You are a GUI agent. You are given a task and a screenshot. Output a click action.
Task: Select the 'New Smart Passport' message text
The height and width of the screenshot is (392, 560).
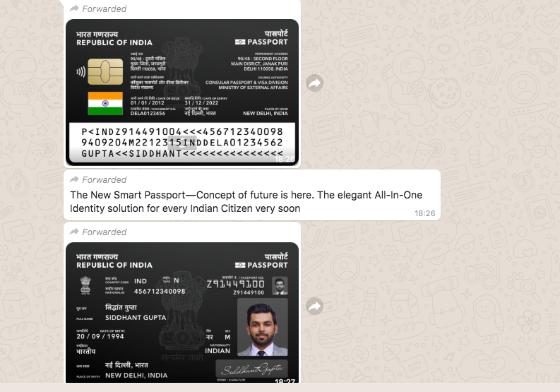pyautogui.click(x=246, y=201)
